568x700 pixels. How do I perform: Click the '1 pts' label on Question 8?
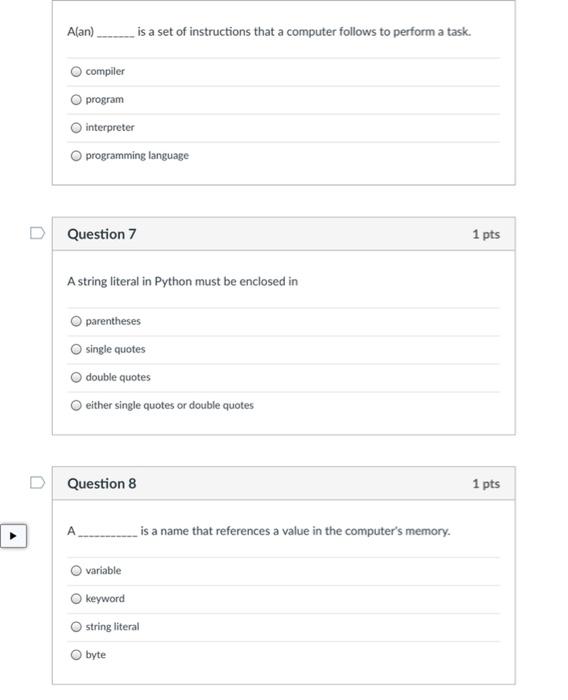click(486, 484)
